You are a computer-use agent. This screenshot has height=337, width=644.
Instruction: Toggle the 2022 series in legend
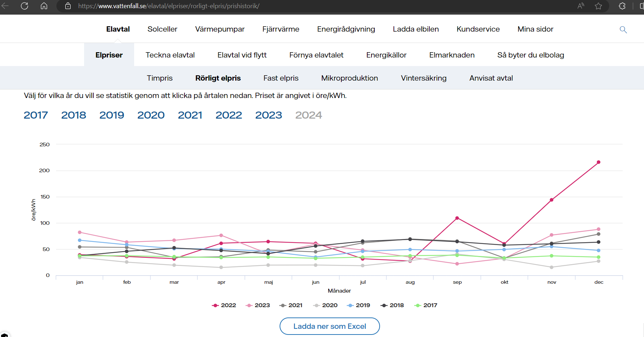[224, 305]
